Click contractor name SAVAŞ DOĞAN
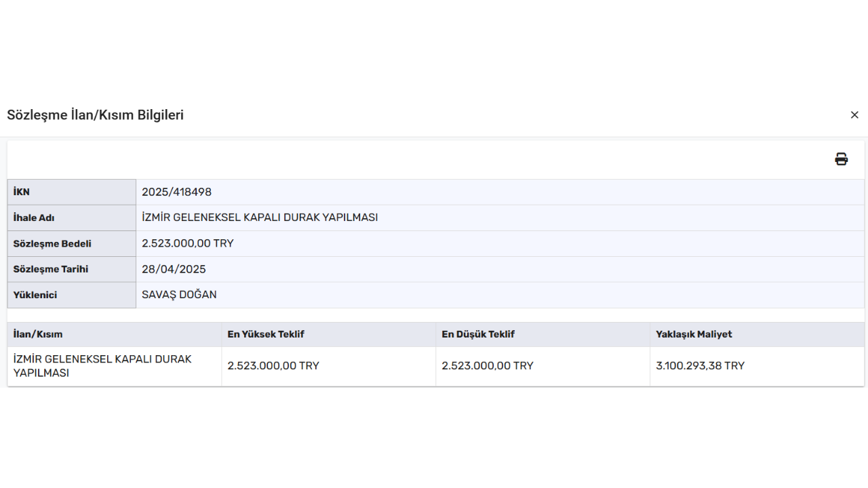Viewport: 868px width, 488px height. pos(179,295)
